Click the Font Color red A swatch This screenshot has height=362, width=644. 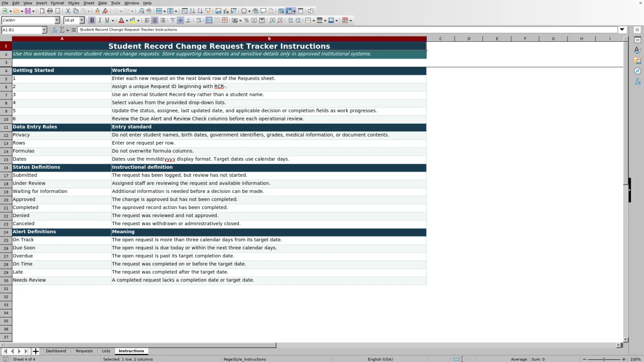coord(121,20)
